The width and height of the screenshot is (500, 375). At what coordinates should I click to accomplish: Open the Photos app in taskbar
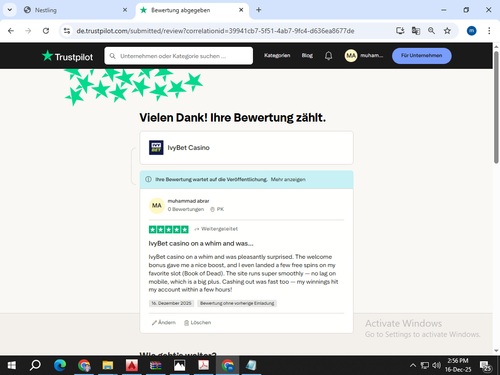[x=179, y=365]
